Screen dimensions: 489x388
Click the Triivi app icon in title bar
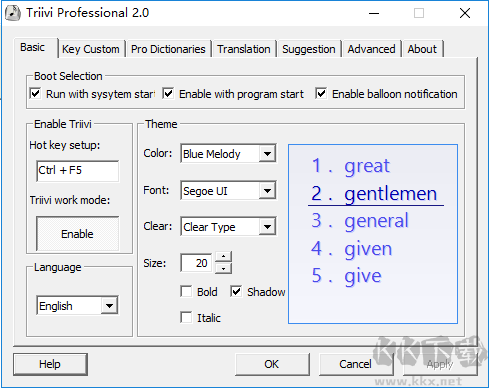(x=13, y=13)
